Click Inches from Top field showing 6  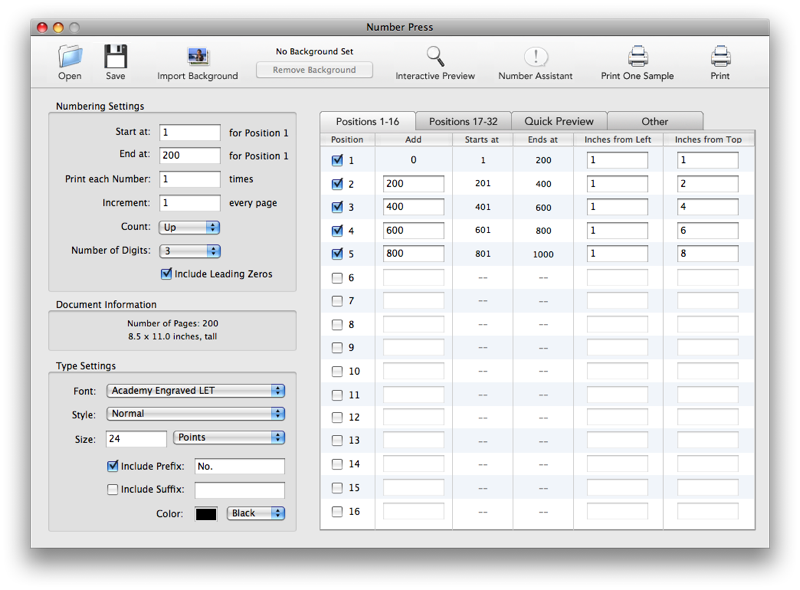click(708, 231)
